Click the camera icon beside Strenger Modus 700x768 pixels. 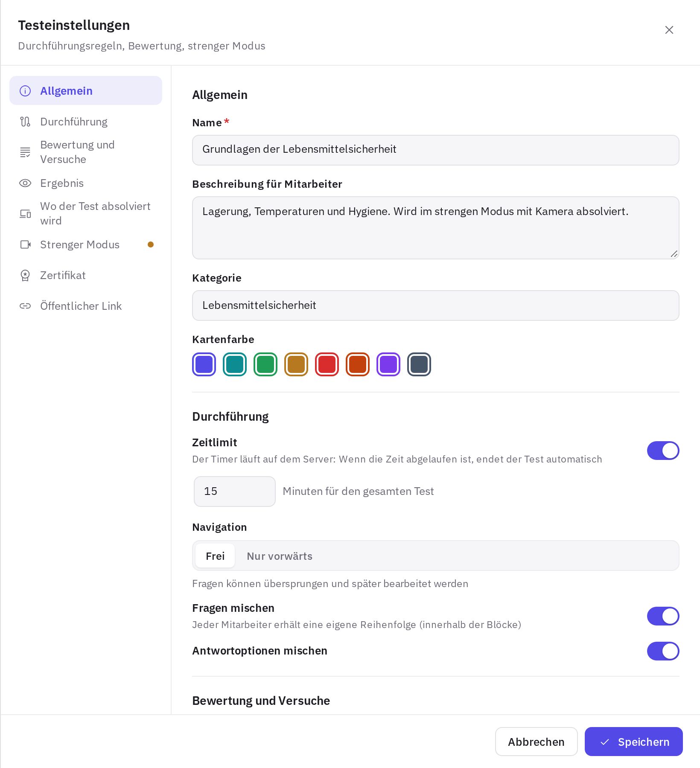(25, 244)
